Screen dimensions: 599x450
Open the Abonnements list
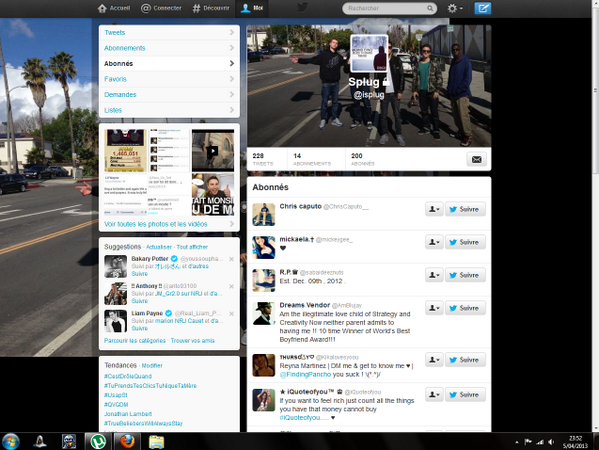coord(169,48)
